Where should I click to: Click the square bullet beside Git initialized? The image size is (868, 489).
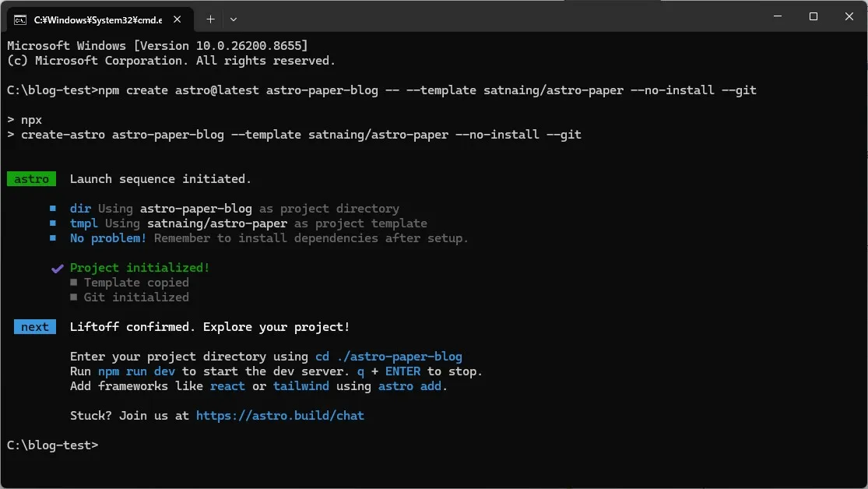(x=74, y=297)
